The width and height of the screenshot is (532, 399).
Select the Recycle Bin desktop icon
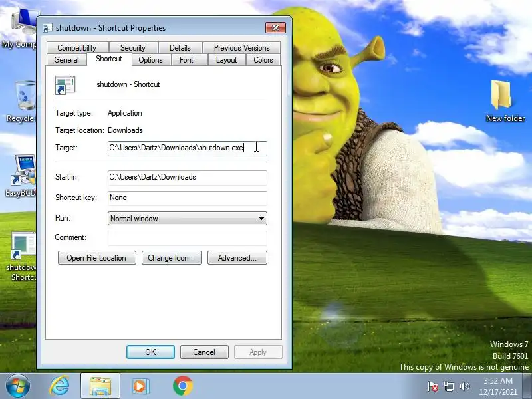pos(21,102)
